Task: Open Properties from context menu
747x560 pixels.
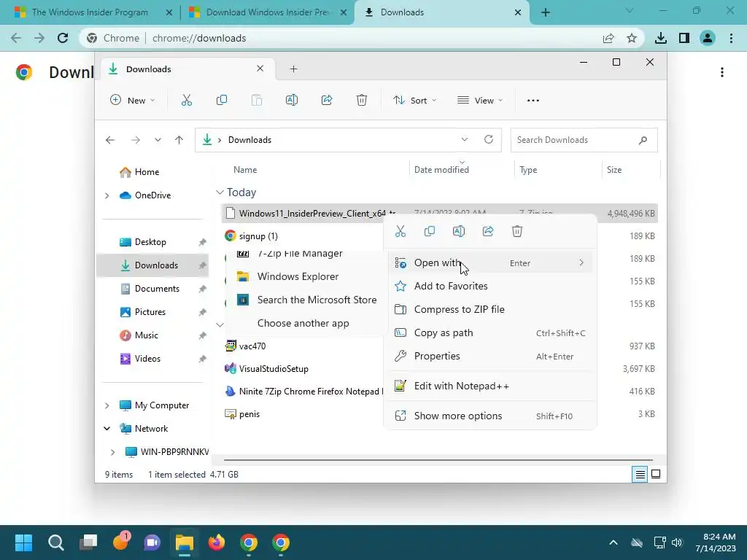Action: point(489,356)
